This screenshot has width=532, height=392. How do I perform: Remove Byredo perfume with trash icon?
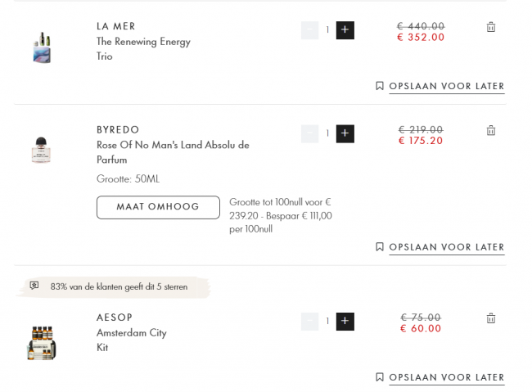point(490,130)
